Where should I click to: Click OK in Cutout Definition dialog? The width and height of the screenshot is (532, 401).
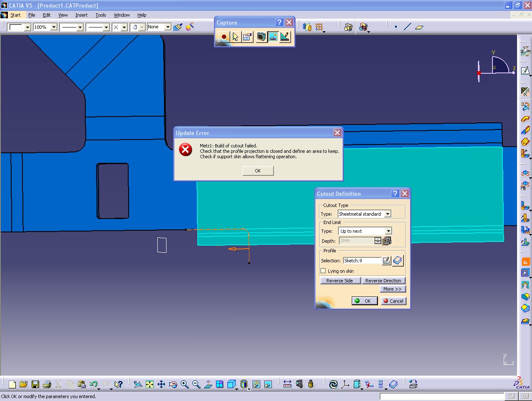(364, 301)
